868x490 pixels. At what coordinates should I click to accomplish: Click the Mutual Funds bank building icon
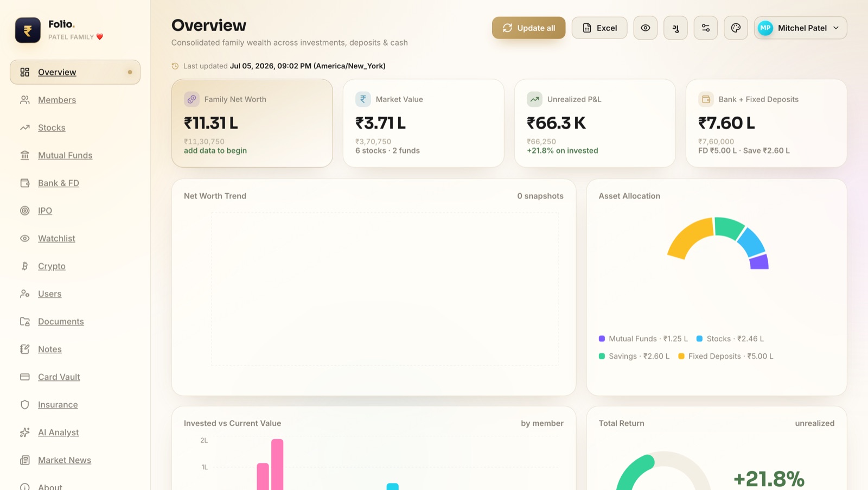pyautogui.click(x=25, y=155)
